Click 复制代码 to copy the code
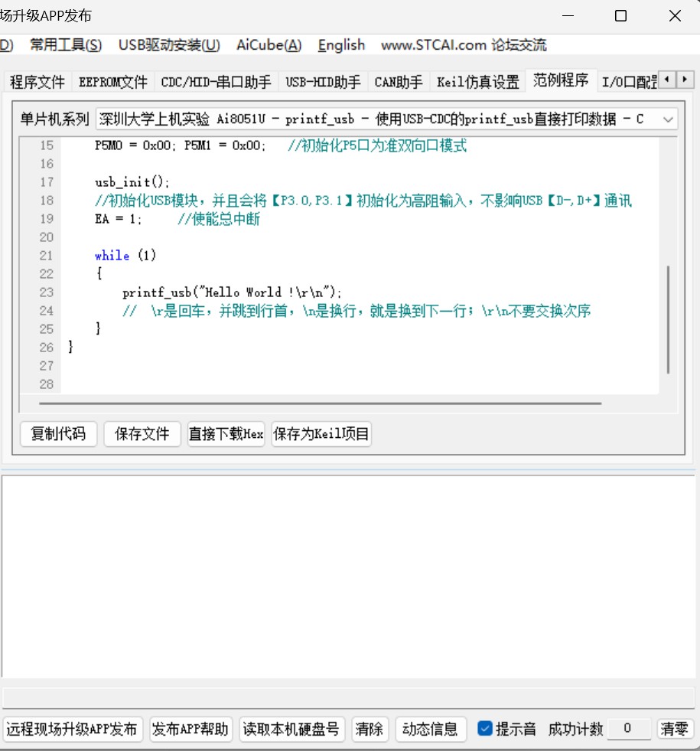This screenshot has height=751, width=700. coord(58,433)
